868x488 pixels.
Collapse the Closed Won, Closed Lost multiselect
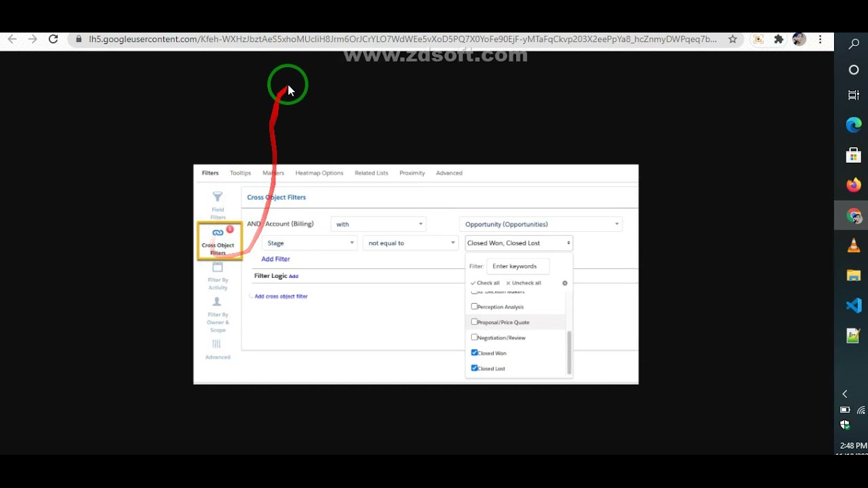(519, 243)
